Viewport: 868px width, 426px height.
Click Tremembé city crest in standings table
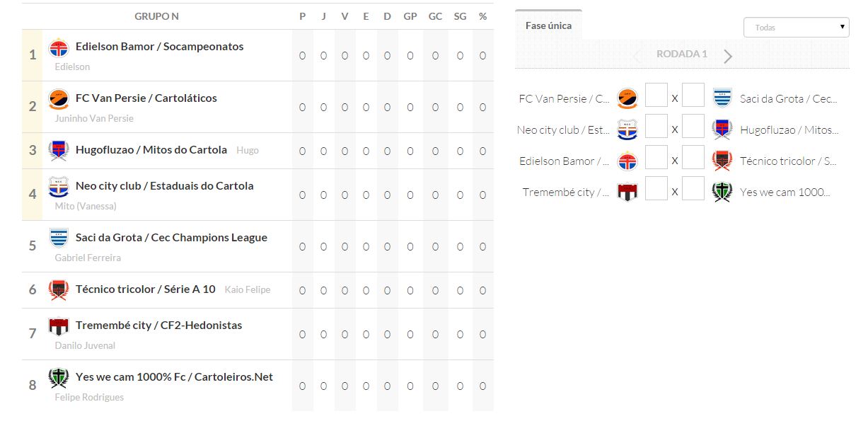point(59,326)
